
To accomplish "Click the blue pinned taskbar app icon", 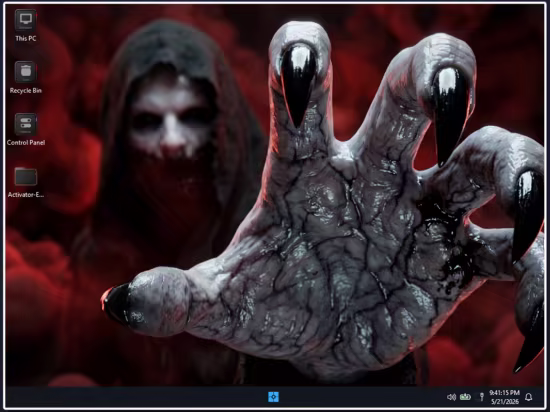I will pos(274,397).
